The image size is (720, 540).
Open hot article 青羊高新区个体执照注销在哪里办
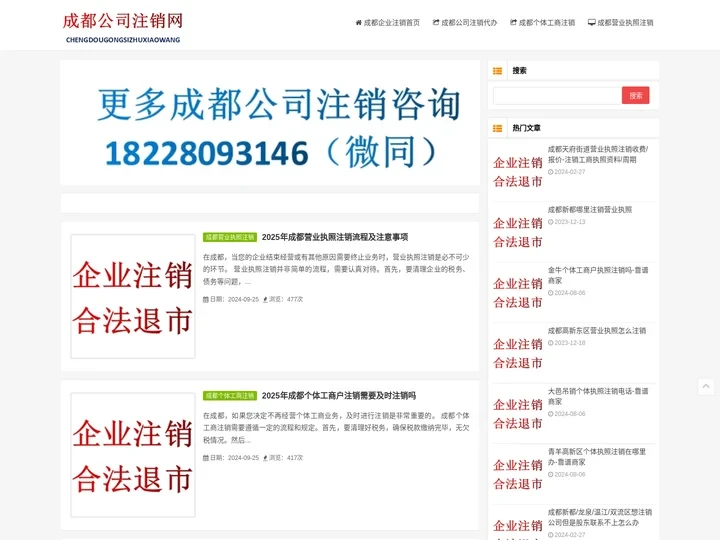click(596, 456)
